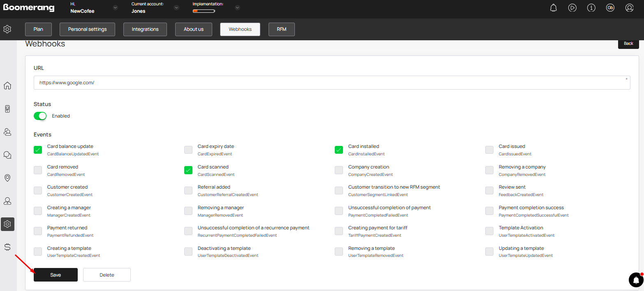The height and width of the screenshot is (291, 644).
Task: Open the locations pin icon in sidebar
Action: click(7, 178)
